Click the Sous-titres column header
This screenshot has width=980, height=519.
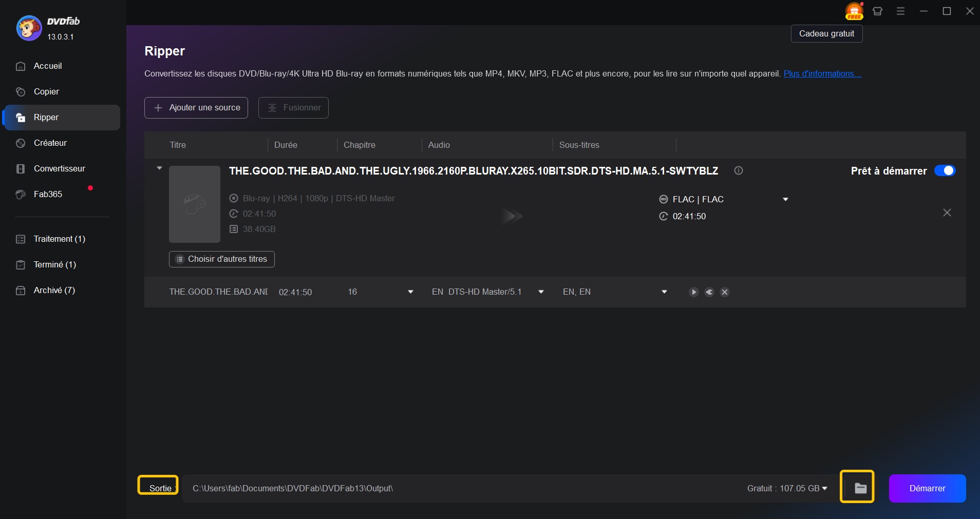[579, 145]
